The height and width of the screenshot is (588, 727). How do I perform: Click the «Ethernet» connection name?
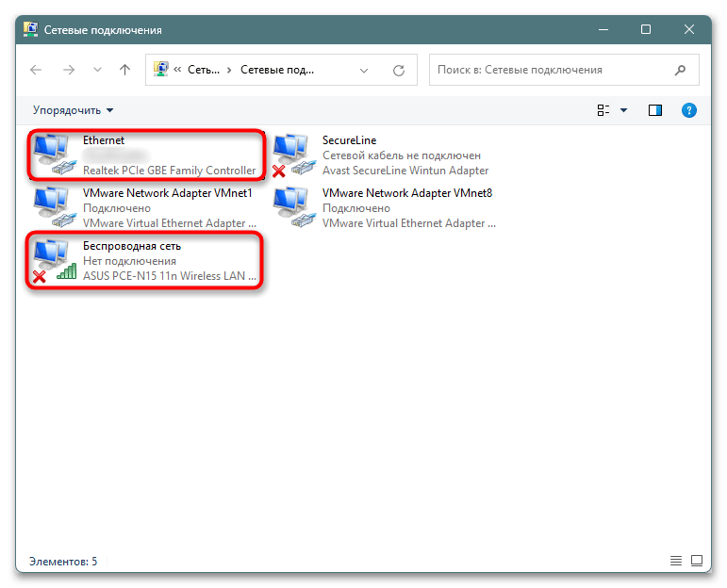[104, 140]
